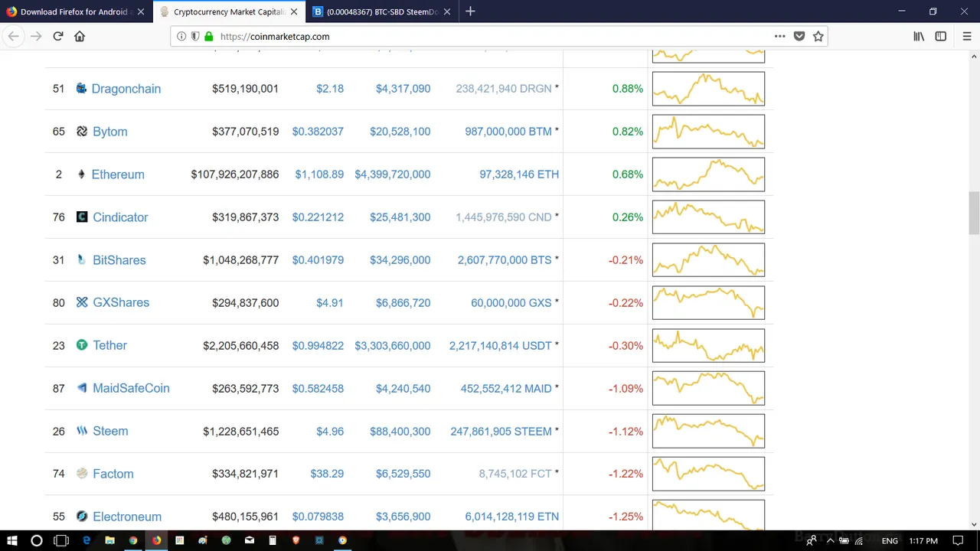980x551 pixels.
Task: Click Steem 24h volume $88,400,300
Action: 400,431
